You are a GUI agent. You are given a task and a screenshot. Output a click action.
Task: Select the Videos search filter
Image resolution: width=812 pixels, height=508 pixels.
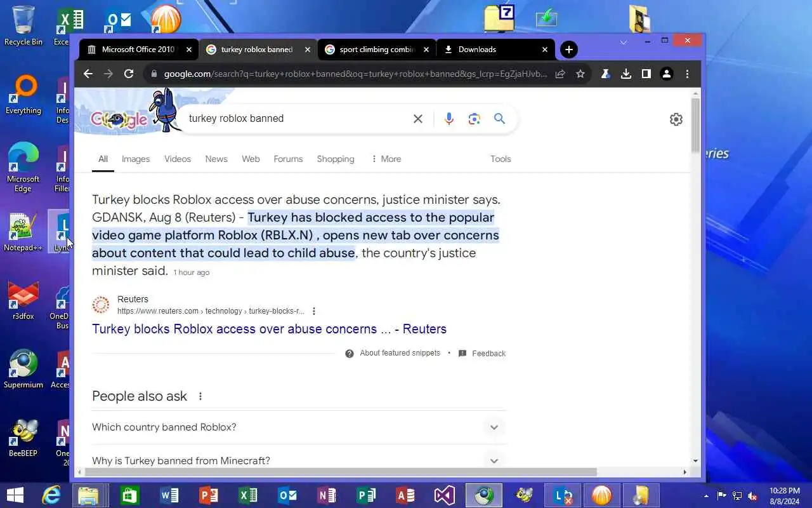(x=178, y=159)
